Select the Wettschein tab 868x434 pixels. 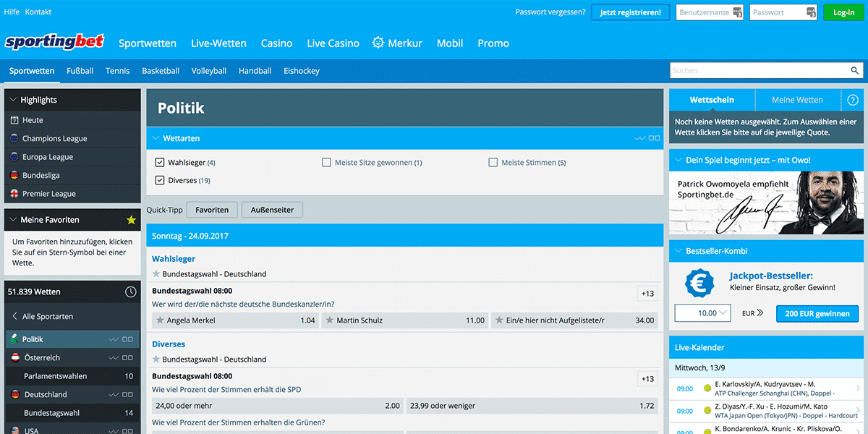coord(712,100)
